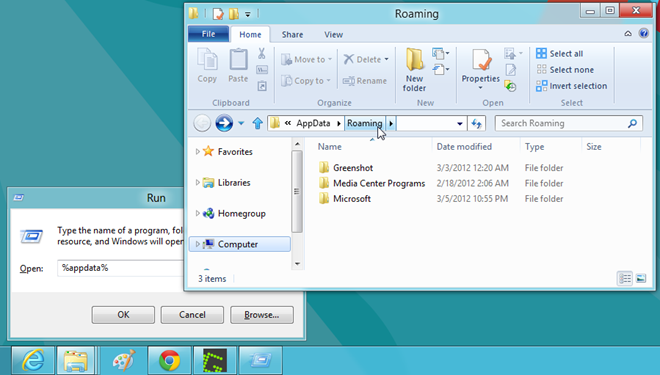Screen dimensions: 660x375
Task: Expand the arrow after Roaming breadcrumb
Action: pyautogui.click(x=391, y=123)
